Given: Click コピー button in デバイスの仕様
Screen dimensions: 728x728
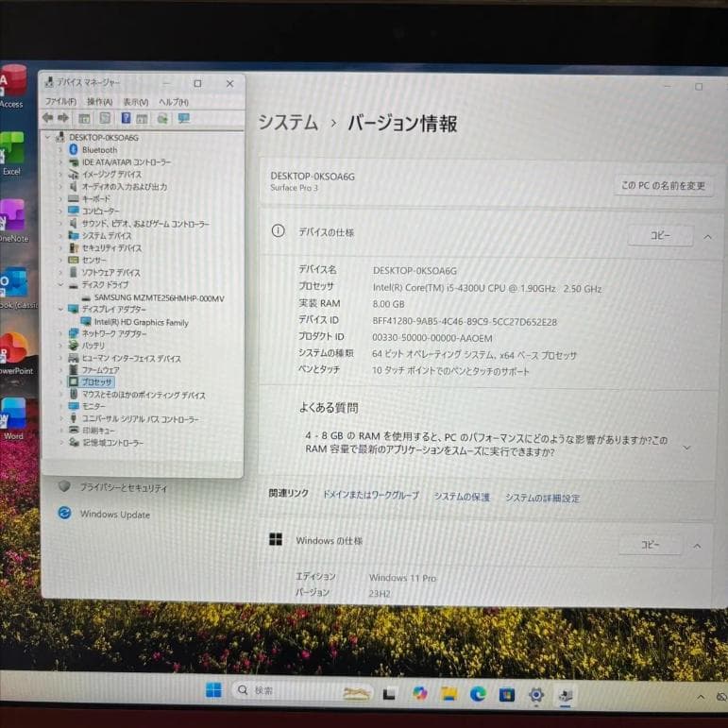Looking at the screenshot, I should 660,235.
